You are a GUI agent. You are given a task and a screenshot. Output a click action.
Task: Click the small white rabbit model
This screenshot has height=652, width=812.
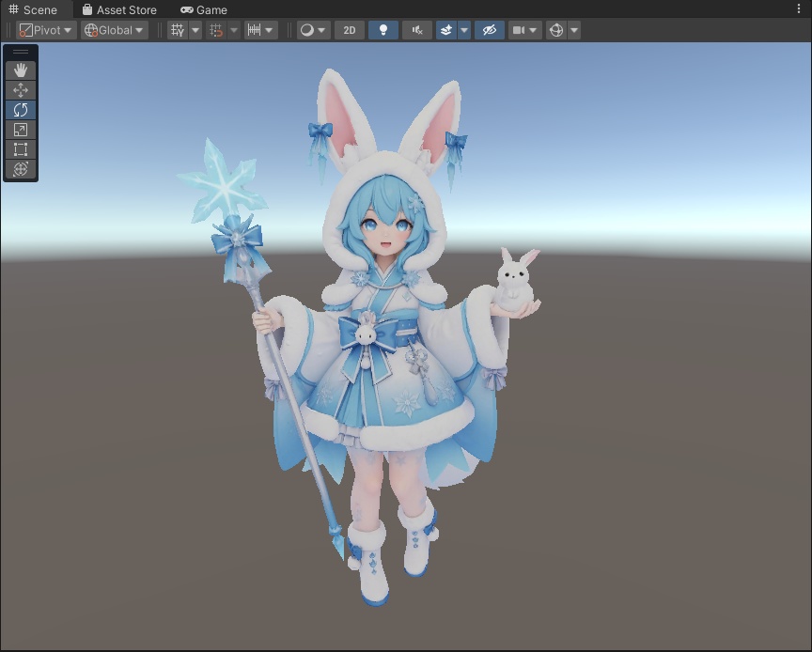(515, 280)
